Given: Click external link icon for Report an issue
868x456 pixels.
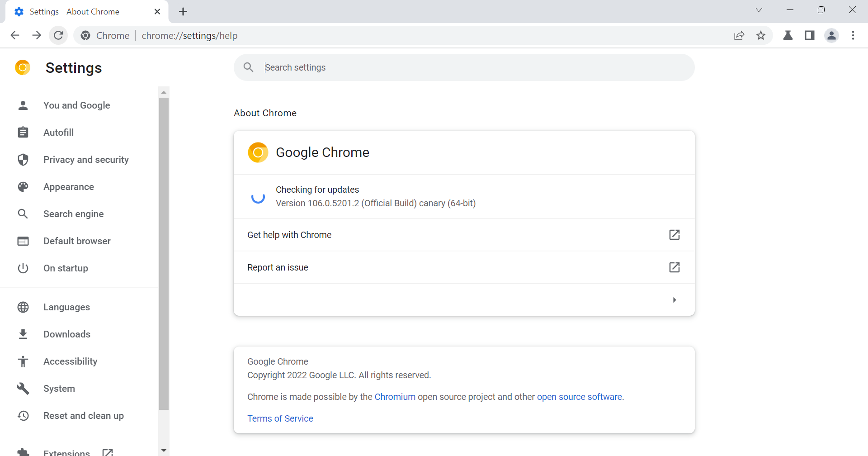Looking at the screenshot, I should pyautogui.click(x=675, y=267).
